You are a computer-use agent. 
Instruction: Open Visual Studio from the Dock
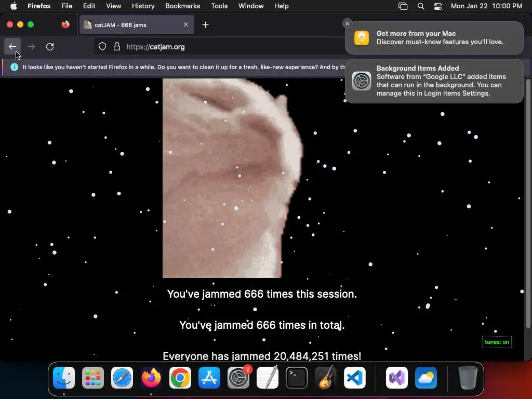397,377
